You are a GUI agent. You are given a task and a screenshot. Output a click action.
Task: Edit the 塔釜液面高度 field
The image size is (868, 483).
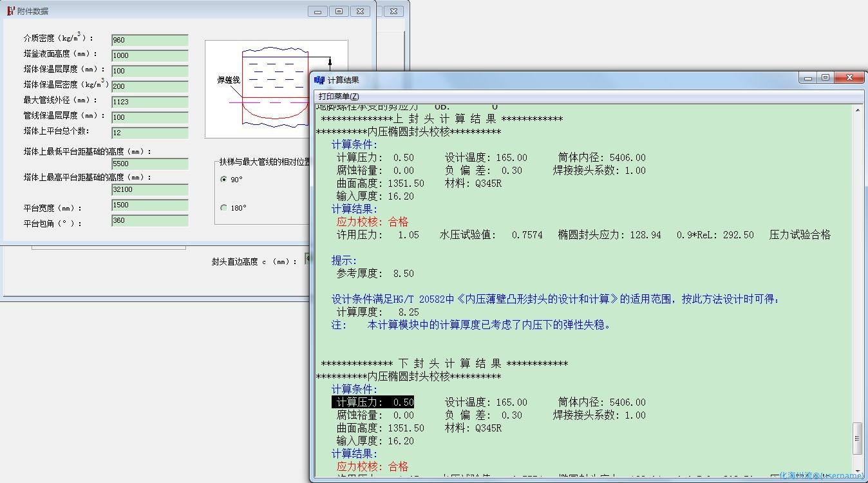click(150, 55)
